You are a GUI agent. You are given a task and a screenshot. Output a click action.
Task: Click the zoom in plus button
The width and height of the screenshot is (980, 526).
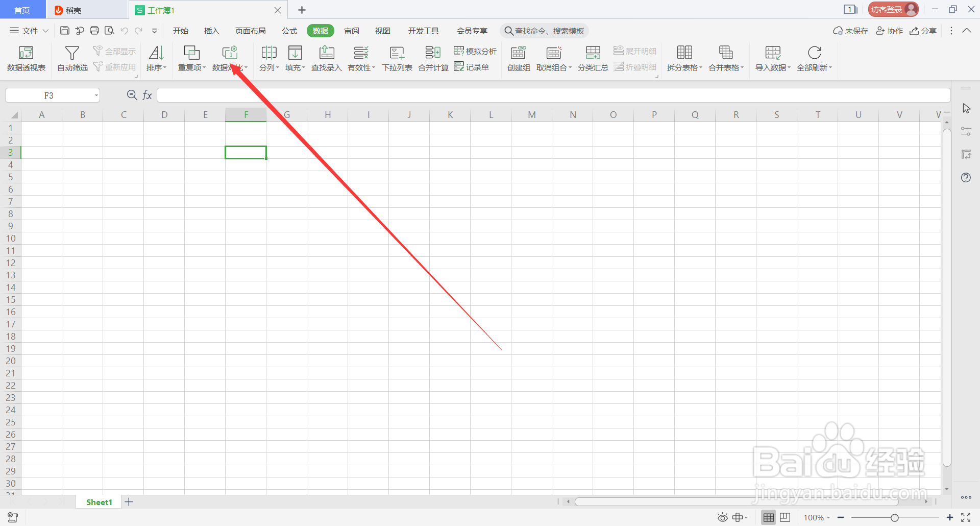pos(950,518)
